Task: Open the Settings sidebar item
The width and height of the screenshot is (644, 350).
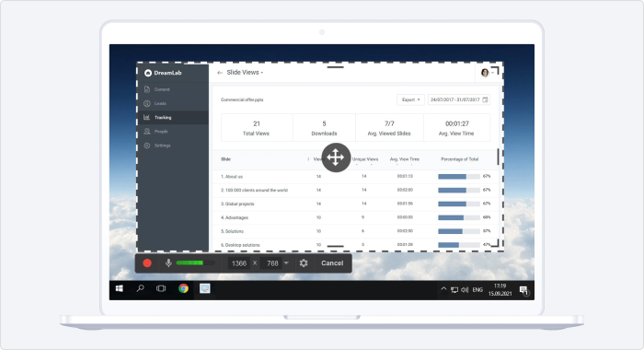Action: [x=162, y=146]
